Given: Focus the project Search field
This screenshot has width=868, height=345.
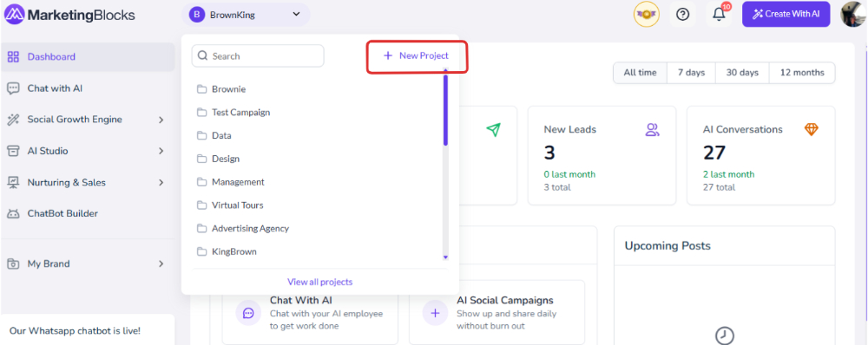Looking at the screenshot, I should point(258,55).
